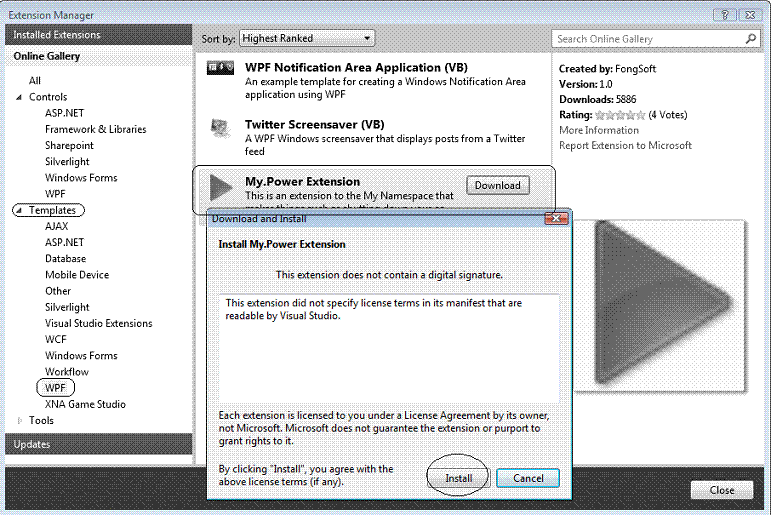Select Database template category
The image size is (771, 515).
tap(65, 259)
